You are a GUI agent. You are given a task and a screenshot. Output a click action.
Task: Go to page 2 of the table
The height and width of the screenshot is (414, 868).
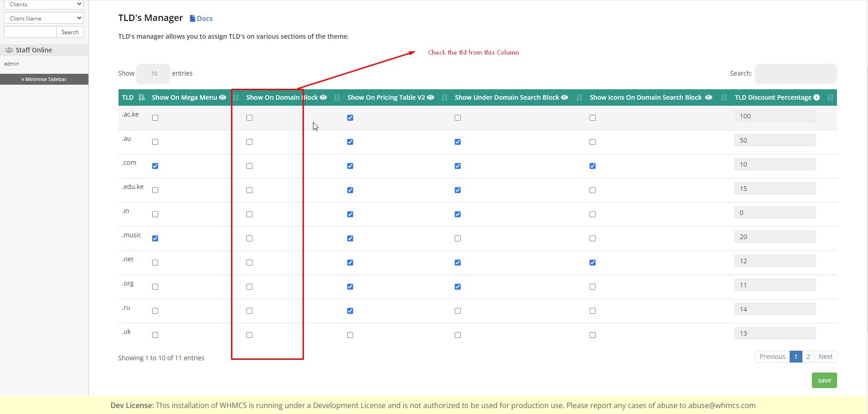[808, 357]
